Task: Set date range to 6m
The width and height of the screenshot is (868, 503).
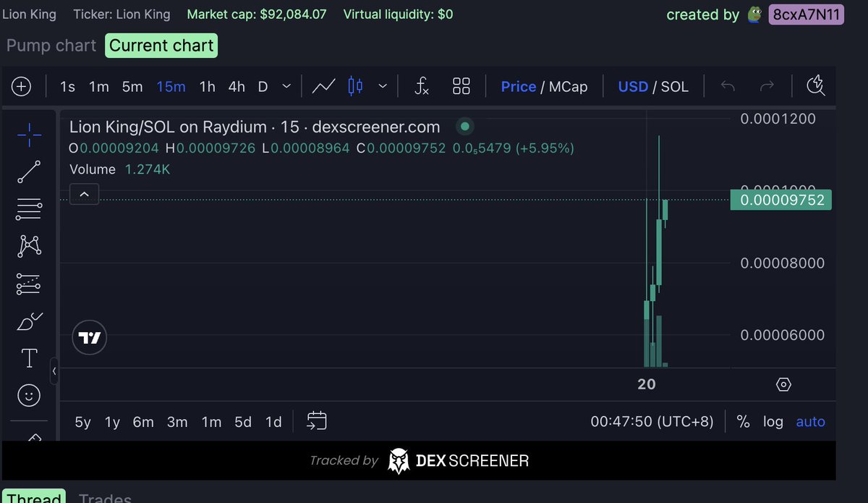Action: point(143,422)
